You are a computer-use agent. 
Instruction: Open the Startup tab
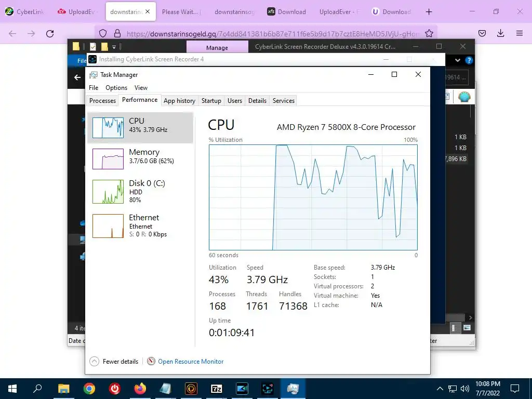point(211,101)
